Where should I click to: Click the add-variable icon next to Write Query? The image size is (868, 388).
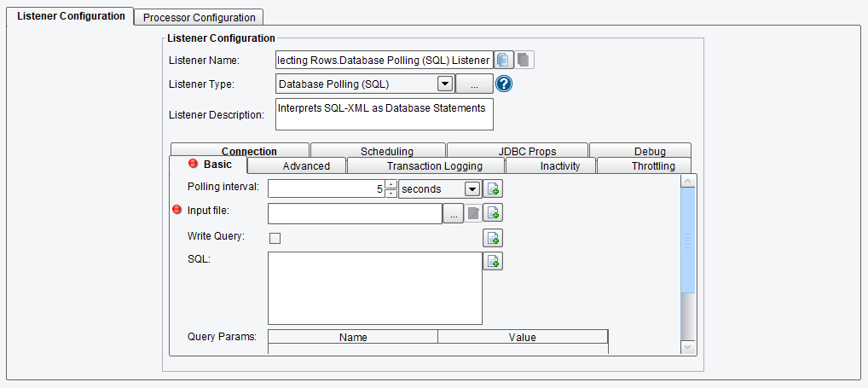(493, 237)
